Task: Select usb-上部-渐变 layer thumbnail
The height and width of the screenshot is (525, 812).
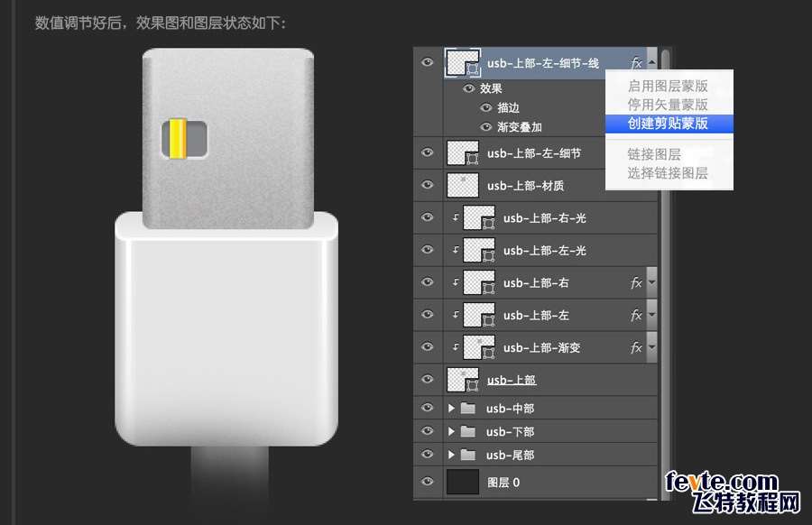Action: pyautogui.click(x=479, y=347)
